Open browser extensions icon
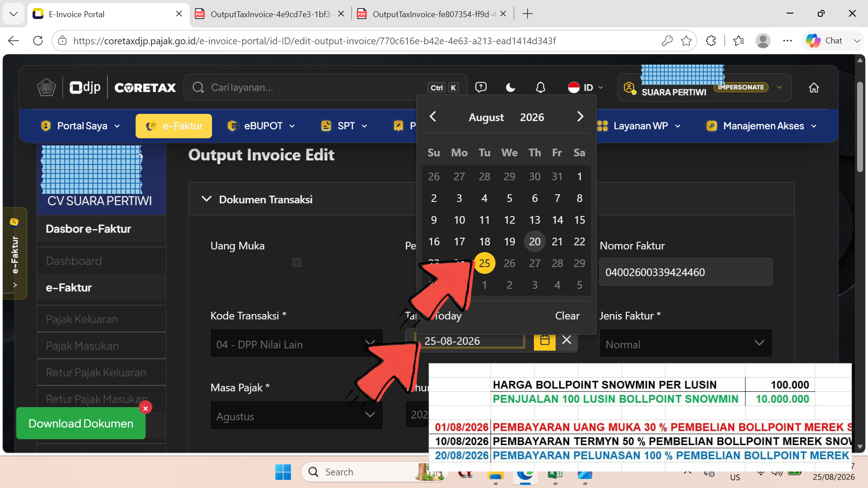This screenshot has width=868, height=488. [x=711, y=41]
